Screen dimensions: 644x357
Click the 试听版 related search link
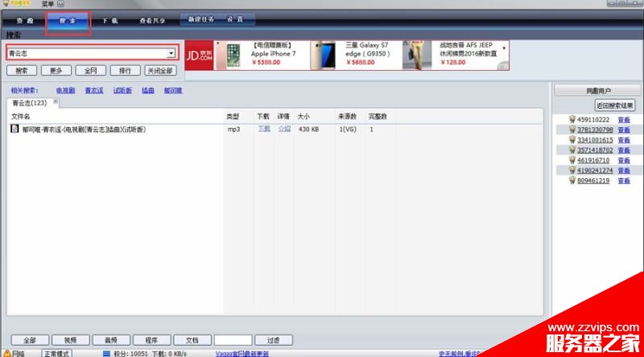click(x=122, y=90)
